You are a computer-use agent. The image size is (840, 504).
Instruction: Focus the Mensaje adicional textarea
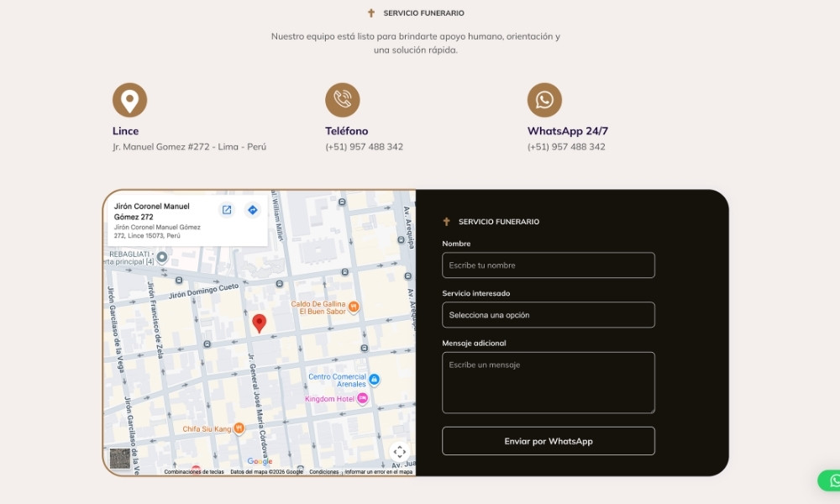(x=548, y=382)
